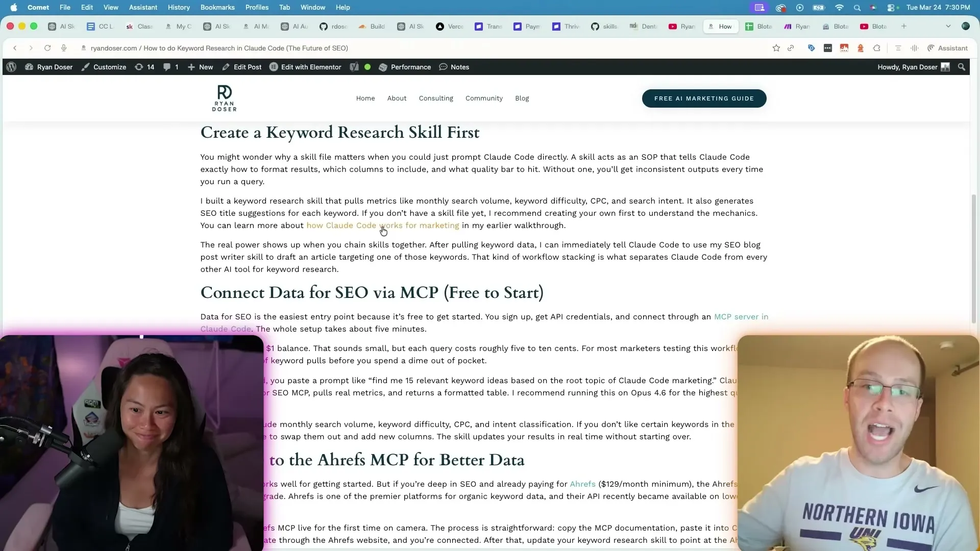Viewport: 980px width, 551px height.
Task: Click the page vertical scrollbar
Action: tap(974, 258)
